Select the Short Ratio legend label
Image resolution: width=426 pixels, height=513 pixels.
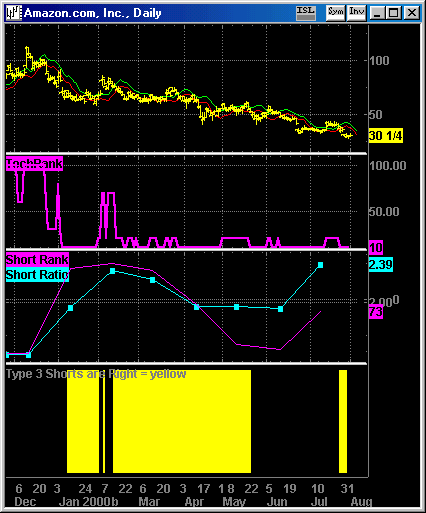pyautogui.click(x=37, y=275)
